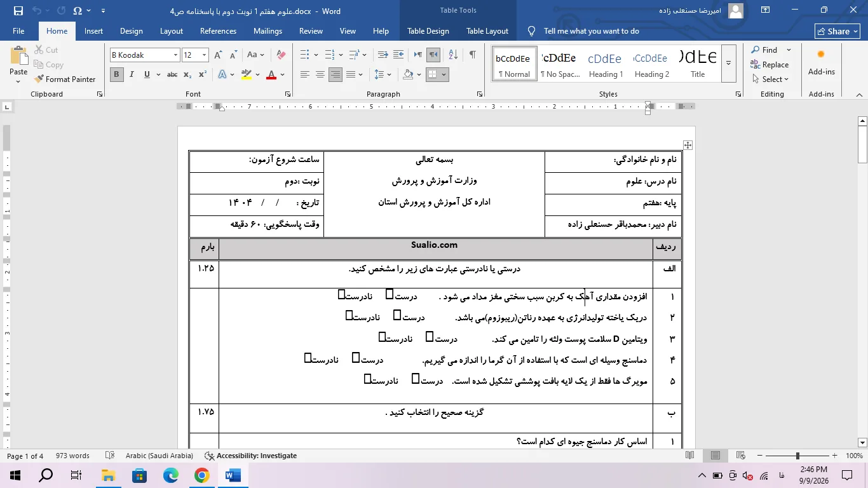Click the zoom slider handle
Image resolution: width=868 pixels, height=488 pixels.
(x=797, y=456)
